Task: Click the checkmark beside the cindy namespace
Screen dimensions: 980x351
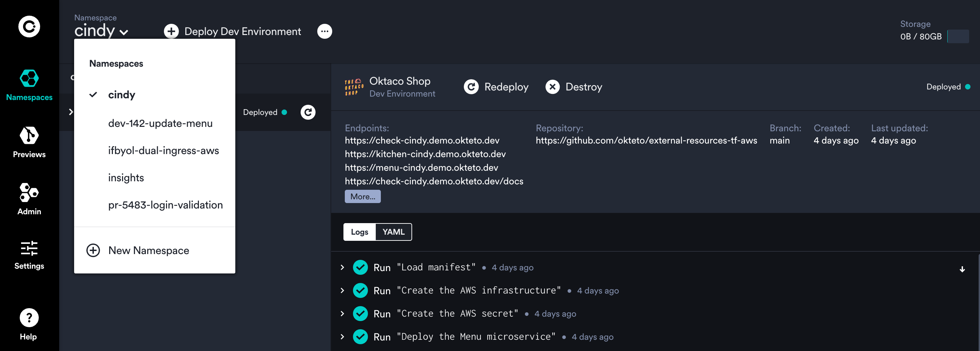Action: [93, 95]
